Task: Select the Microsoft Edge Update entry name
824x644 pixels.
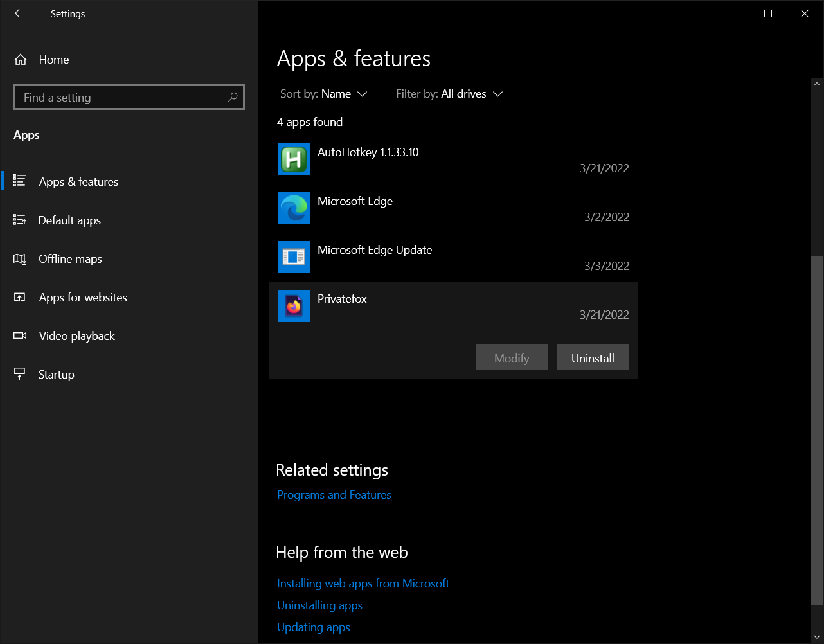Action: (x=375, y=250)
